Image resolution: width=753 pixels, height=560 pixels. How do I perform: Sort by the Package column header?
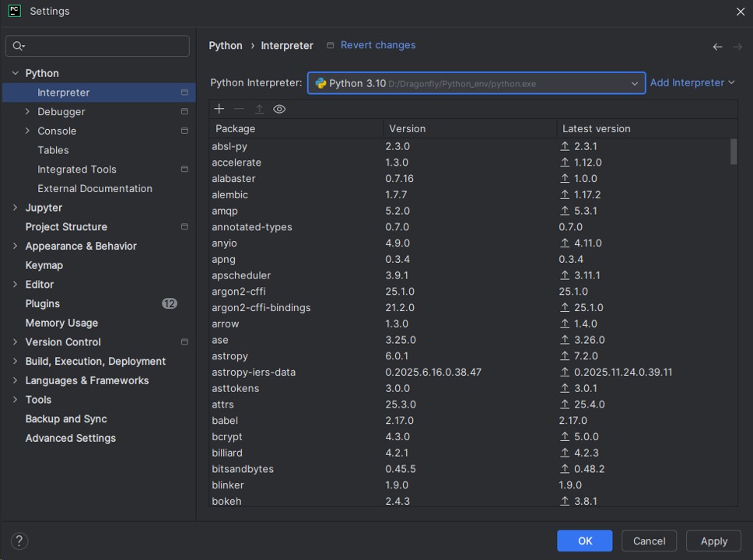pos(296,128)
